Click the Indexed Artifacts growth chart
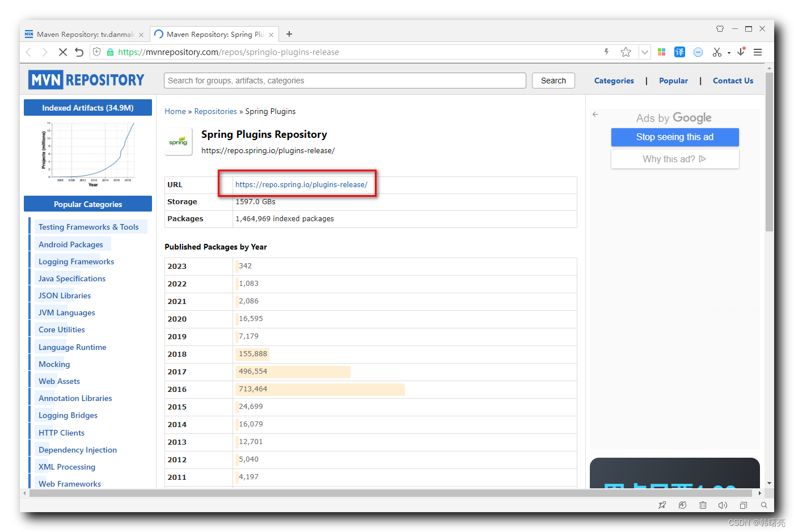 [88, 154]
